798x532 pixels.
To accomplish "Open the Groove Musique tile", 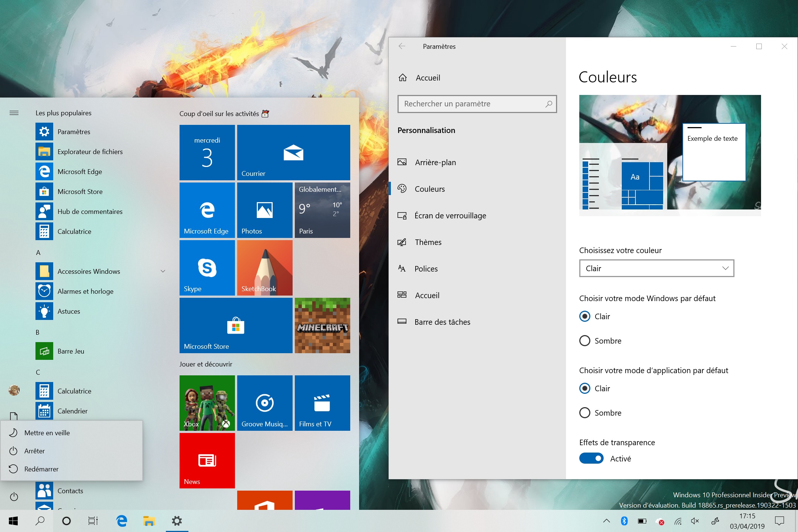I will [265, 403].
